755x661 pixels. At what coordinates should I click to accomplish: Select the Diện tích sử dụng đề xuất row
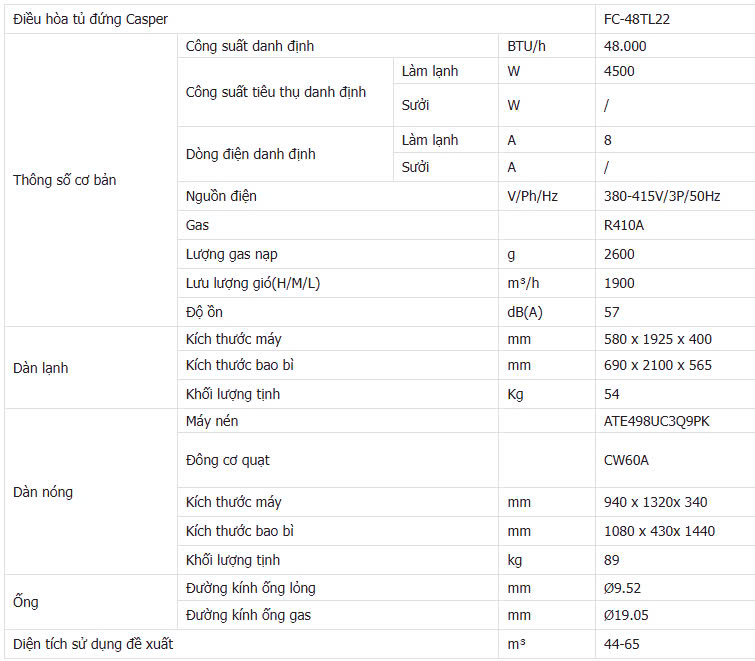(x=380, y=644)
